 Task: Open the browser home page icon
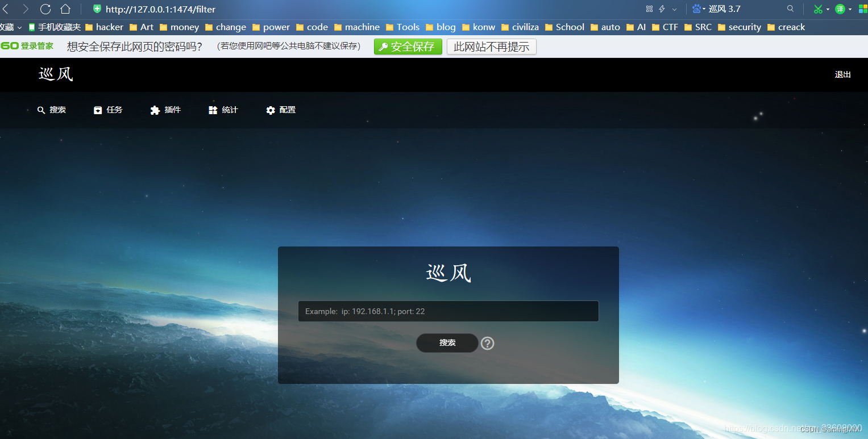tap(65, 9)
